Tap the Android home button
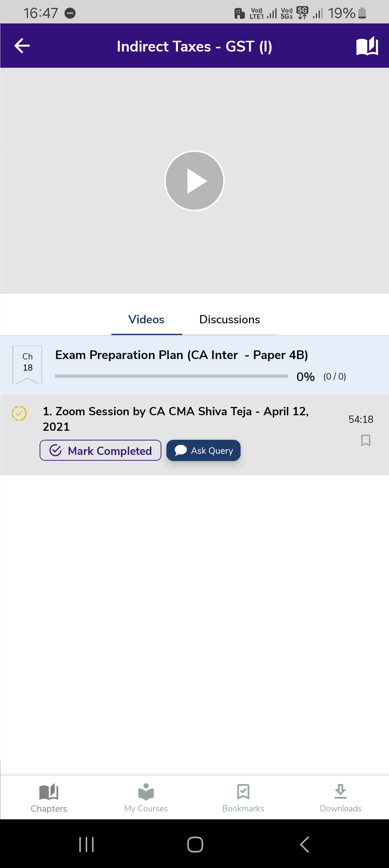389x868 pixels. [195, 844]
